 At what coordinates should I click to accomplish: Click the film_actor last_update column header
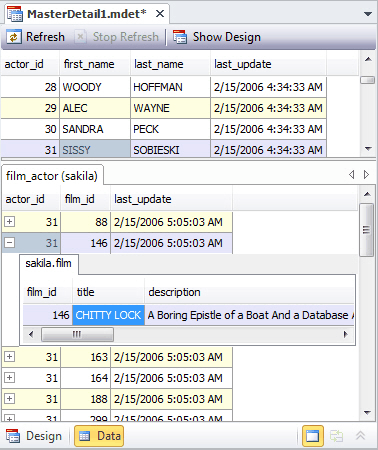(171, 199)
